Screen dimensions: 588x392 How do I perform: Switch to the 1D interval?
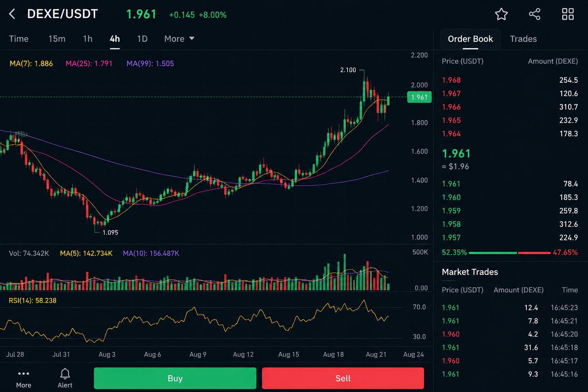[x=142, y=39]
